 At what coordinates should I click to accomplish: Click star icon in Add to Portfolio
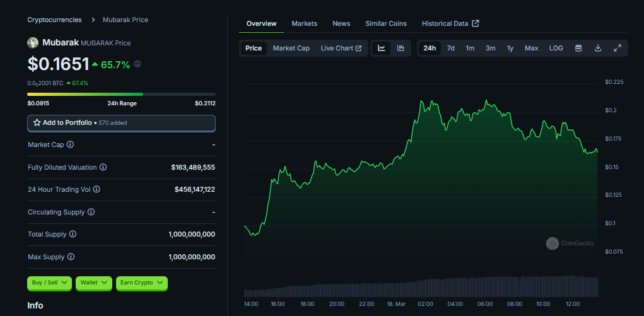click(37, 122)
